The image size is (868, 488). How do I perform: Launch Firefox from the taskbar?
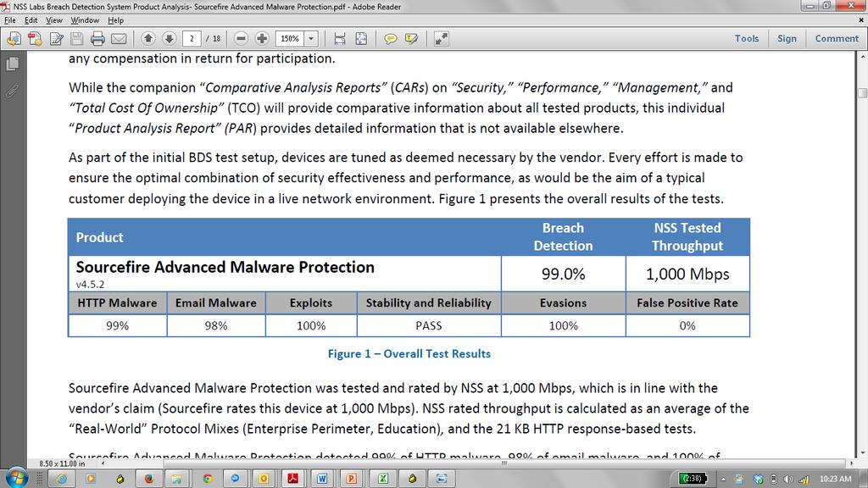(148, 479)
